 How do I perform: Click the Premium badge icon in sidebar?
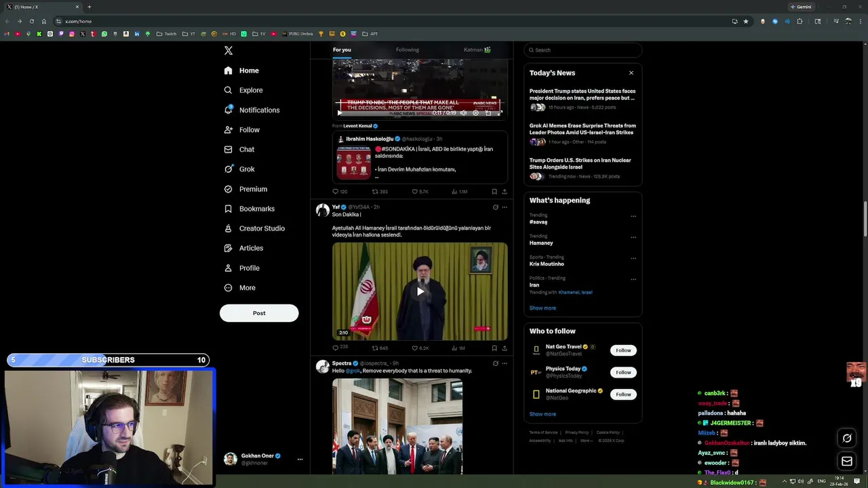228,189
